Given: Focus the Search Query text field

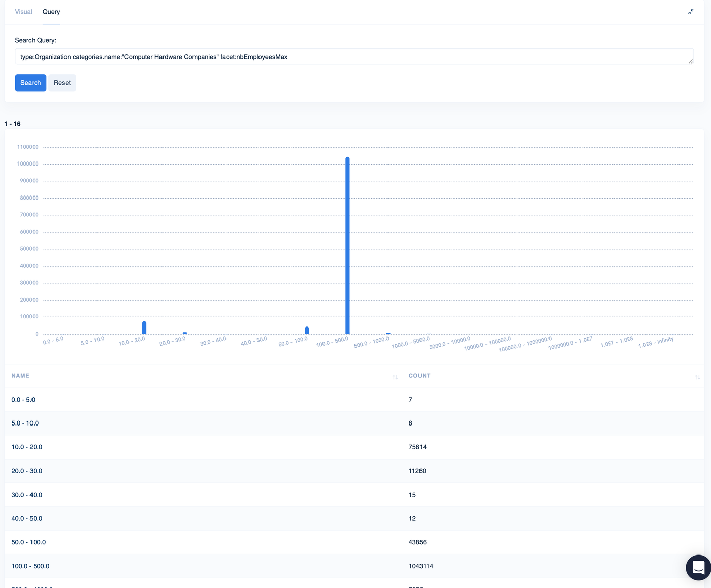Looking at the screenshot, I should click(x=354, y=56).
